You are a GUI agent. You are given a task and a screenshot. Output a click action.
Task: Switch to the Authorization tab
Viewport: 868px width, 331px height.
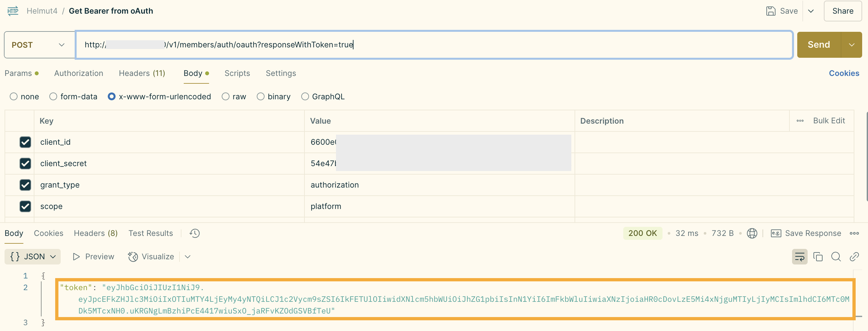79,73
